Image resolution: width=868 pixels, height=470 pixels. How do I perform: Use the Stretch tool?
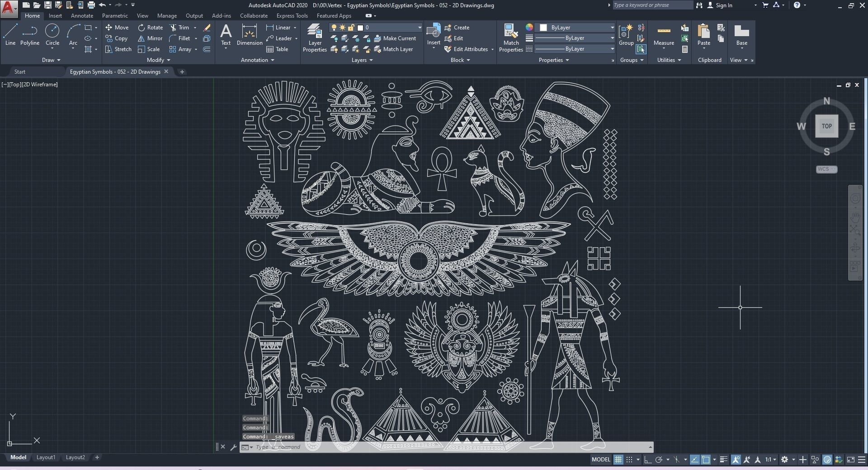(x=118, y=49)
